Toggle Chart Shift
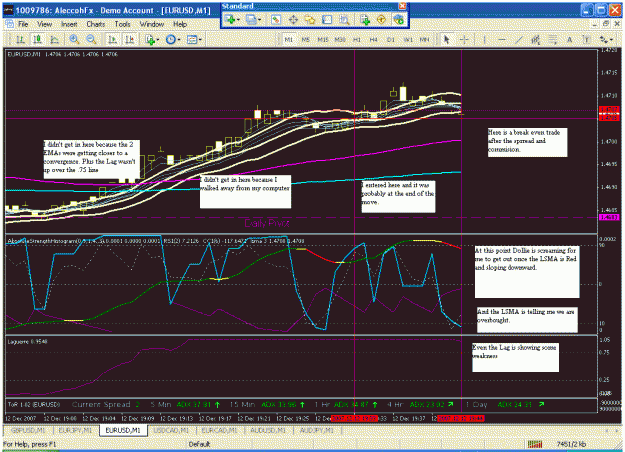This screenshot has width=625, height=452. [x=130, y=39]
